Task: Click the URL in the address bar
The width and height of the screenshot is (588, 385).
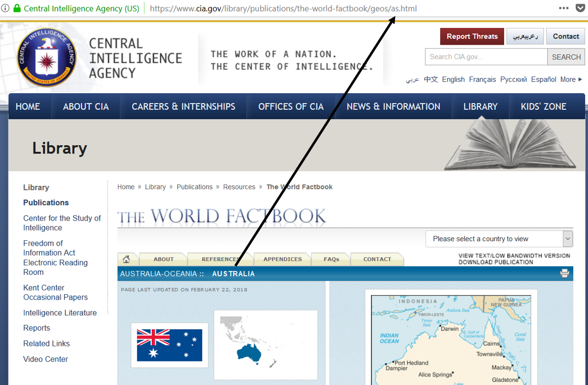Action: (283, 8)
